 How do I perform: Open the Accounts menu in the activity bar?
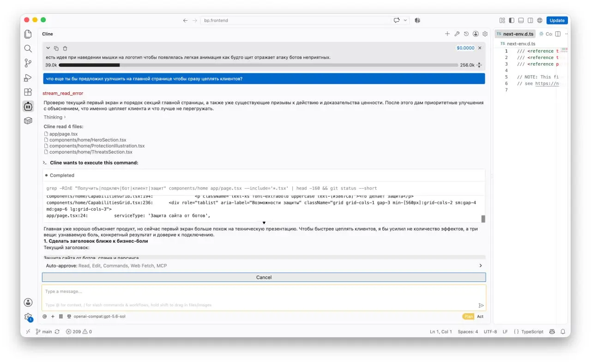[x=28, y=303]
